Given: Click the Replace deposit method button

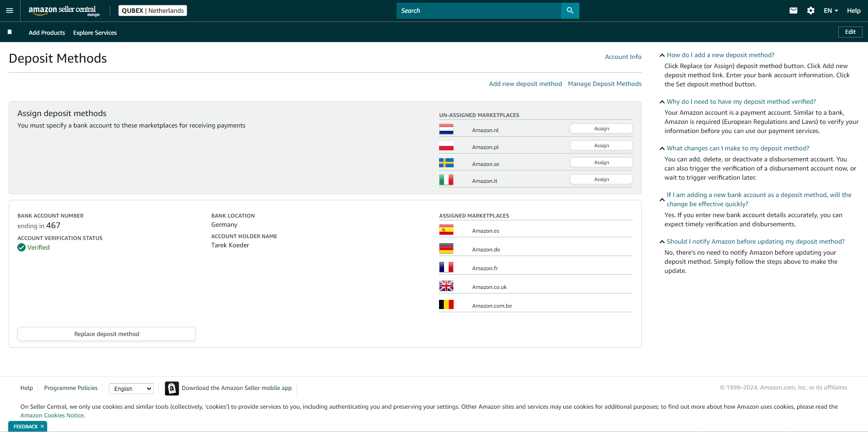Looking at the screenshot, I should (107, 334).
